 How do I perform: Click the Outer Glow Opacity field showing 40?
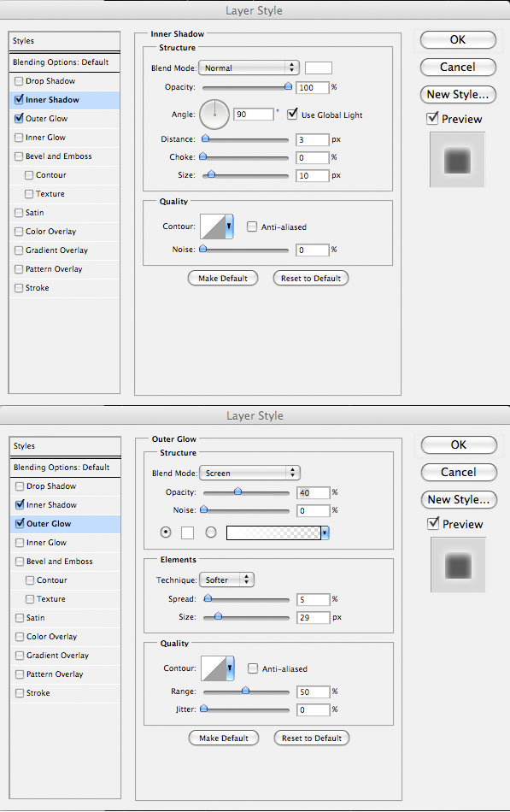(314, 492)
